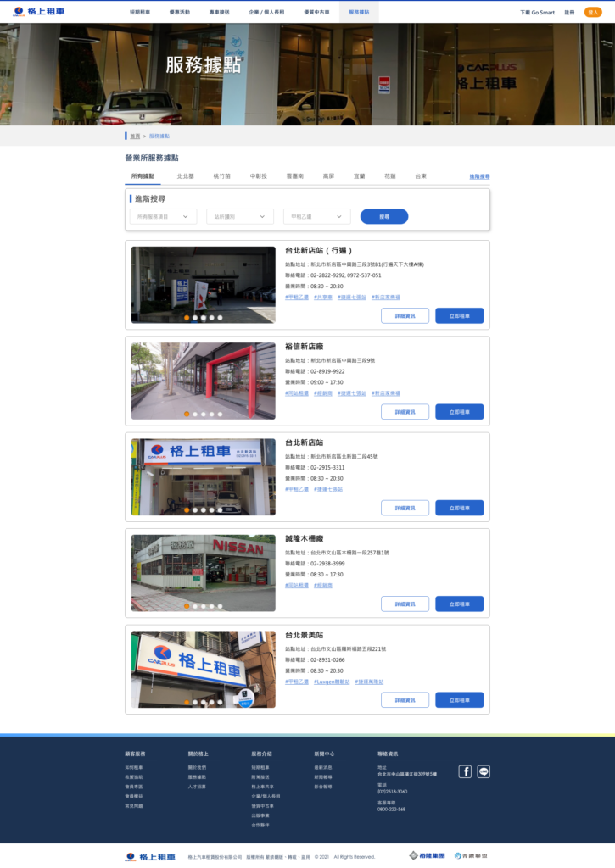Image resolution: width=615 pixels, height=868 pixels.
Task: Click the 裕隆集團 logo in footer
Action: tap(426, 856)
